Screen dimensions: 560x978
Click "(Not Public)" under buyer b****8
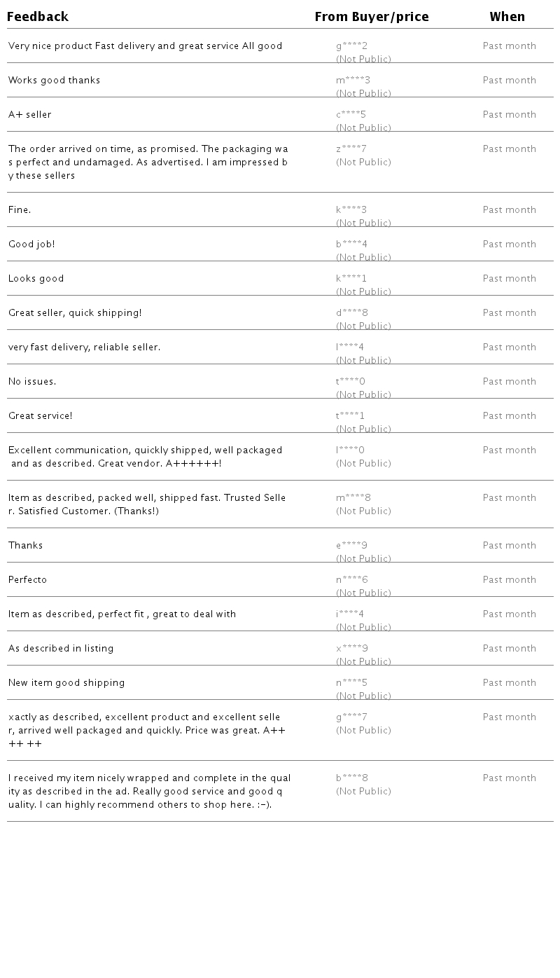pyautogui.click(x=363, y=792)
